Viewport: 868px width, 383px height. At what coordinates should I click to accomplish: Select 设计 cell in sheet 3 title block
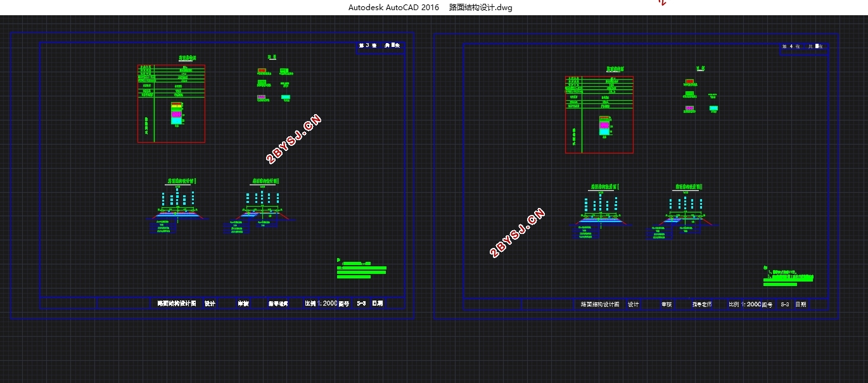coord(210,304)
